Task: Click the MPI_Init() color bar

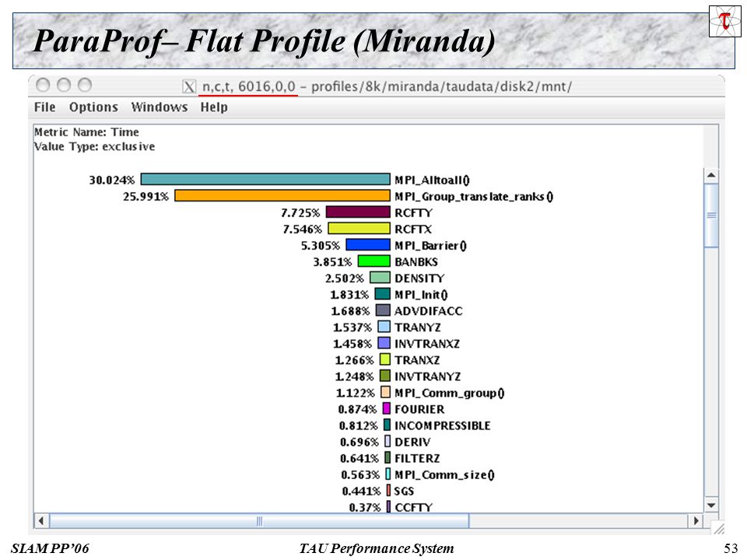Action: pos(383,294)
